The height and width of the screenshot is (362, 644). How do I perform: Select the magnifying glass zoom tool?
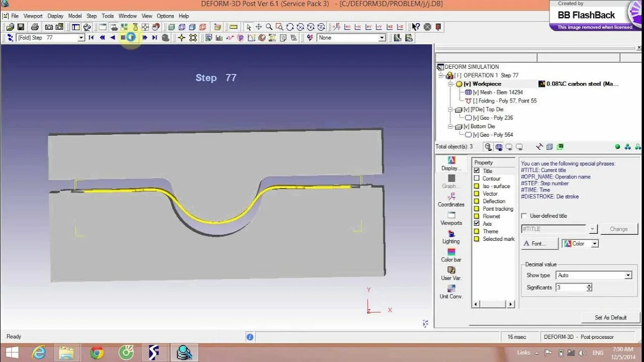[269, 27]
